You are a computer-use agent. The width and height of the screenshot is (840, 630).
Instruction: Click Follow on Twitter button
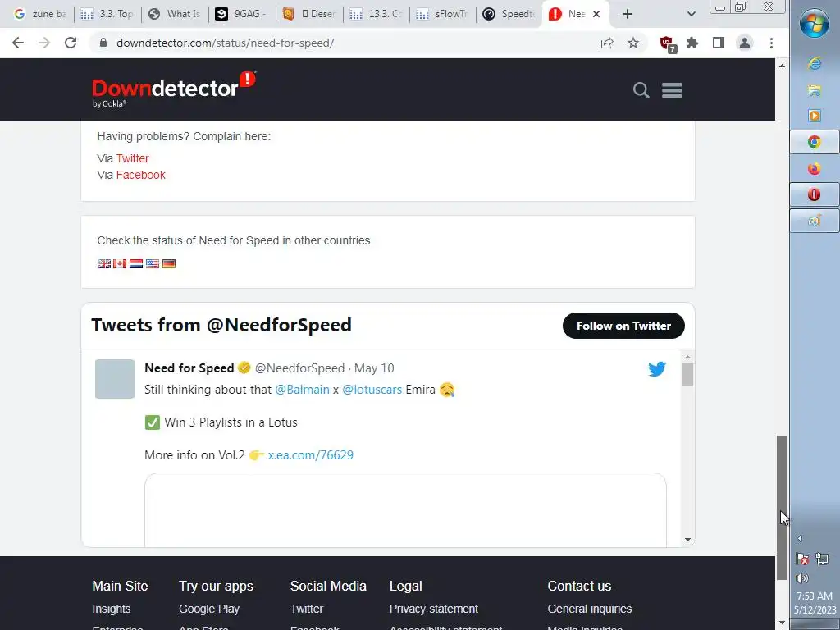pos(623,326)
